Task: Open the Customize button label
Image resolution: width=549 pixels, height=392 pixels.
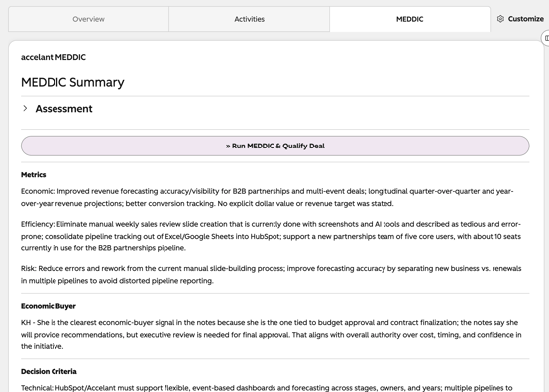Action: tap(526, 19)
